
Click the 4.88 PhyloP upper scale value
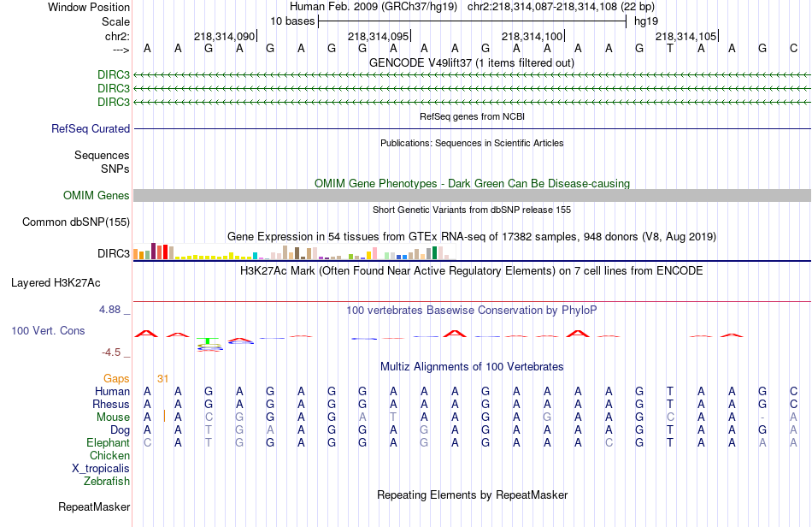[109, 310]
